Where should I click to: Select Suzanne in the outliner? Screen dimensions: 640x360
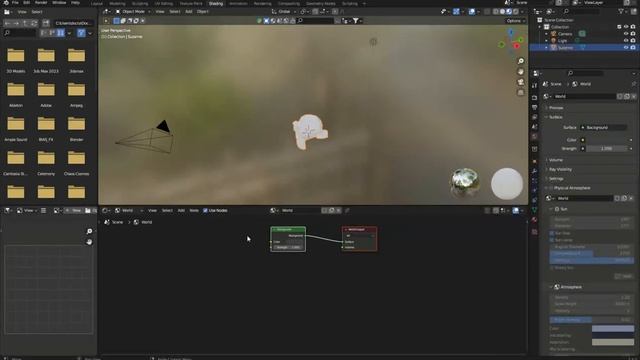coord(565,48)
